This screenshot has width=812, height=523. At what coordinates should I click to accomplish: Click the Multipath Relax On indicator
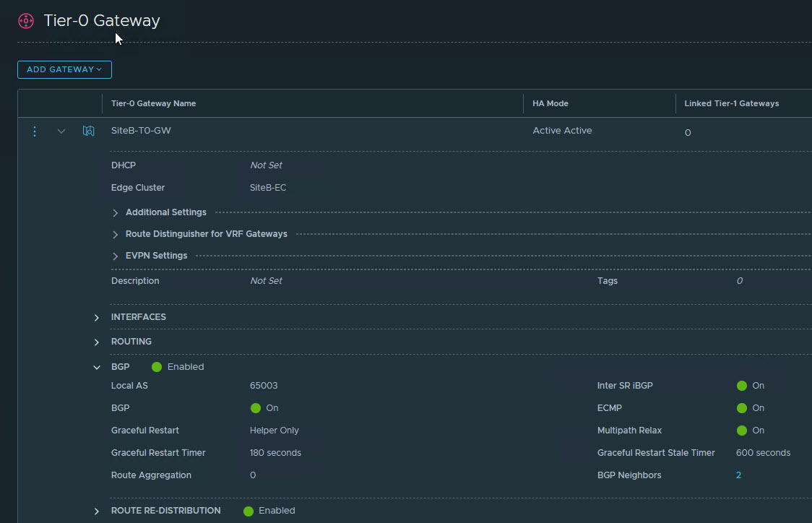741,431
